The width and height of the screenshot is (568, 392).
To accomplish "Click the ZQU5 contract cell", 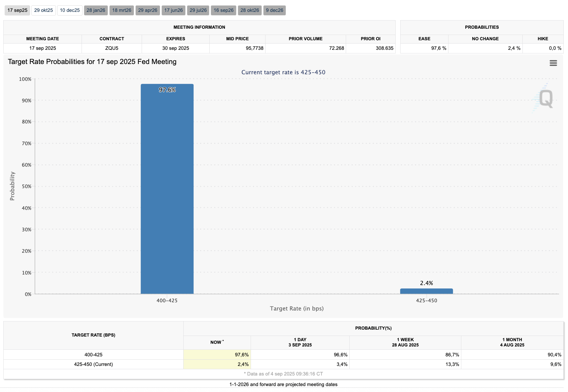I will point(112,48).
